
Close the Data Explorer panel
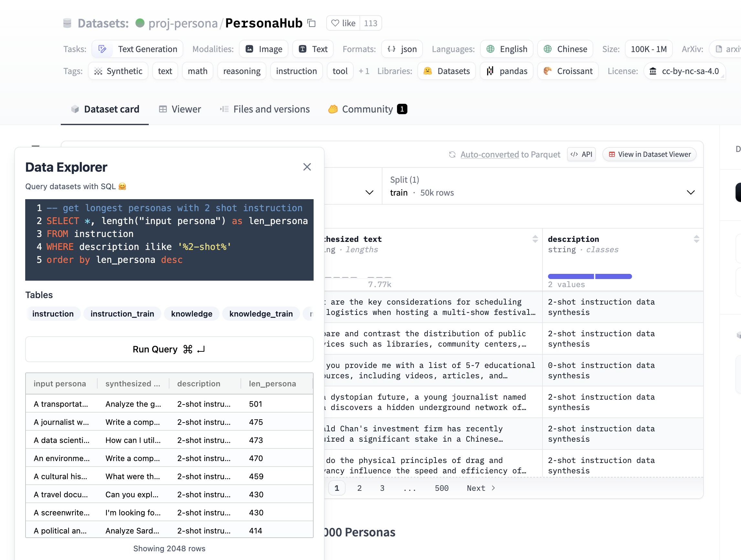click(307, 167)
